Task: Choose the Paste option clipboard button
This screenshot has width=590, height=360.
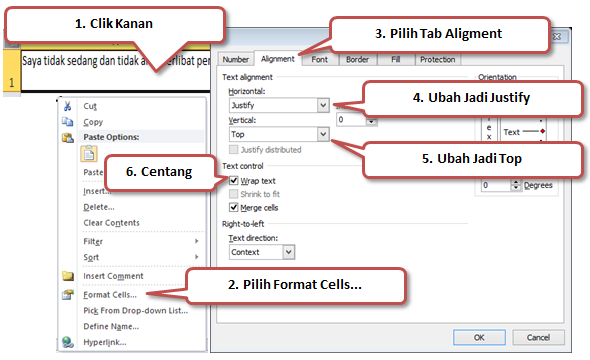Action: pos(89,154)
